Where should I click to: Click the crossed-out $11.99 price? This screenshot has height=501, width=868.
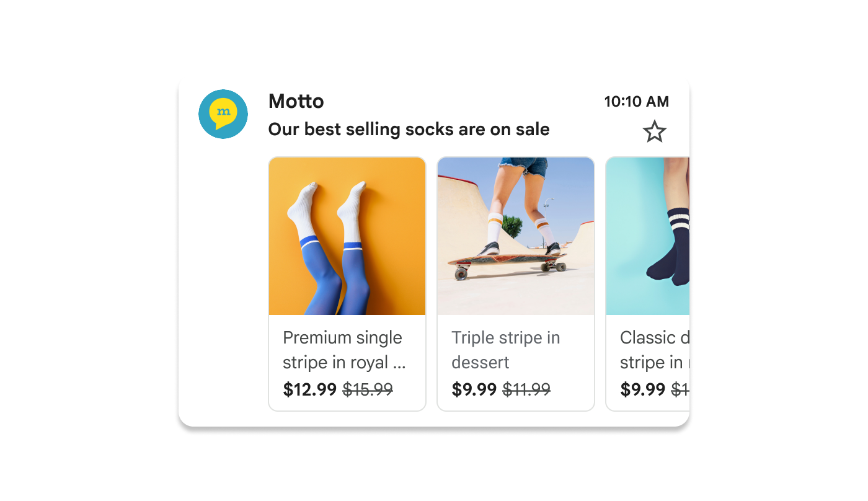click(526, 389)
